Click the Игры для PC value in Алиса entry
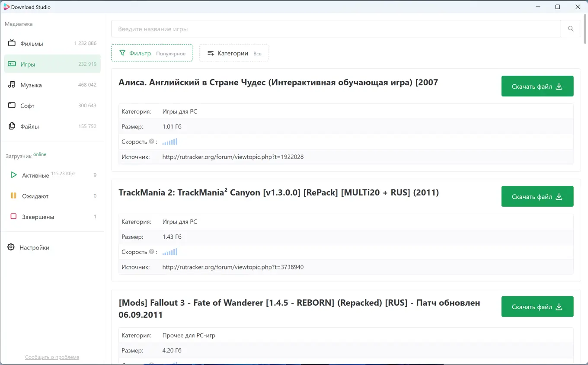Screen dimensions: 588x365 pos(179,112)
